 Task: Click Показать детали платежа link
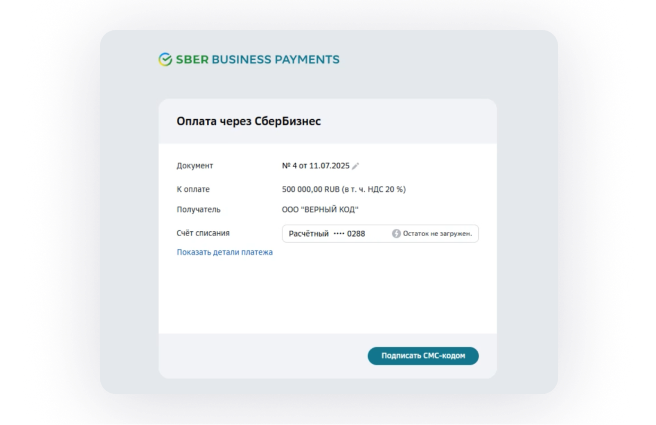[x=225, y=252]
